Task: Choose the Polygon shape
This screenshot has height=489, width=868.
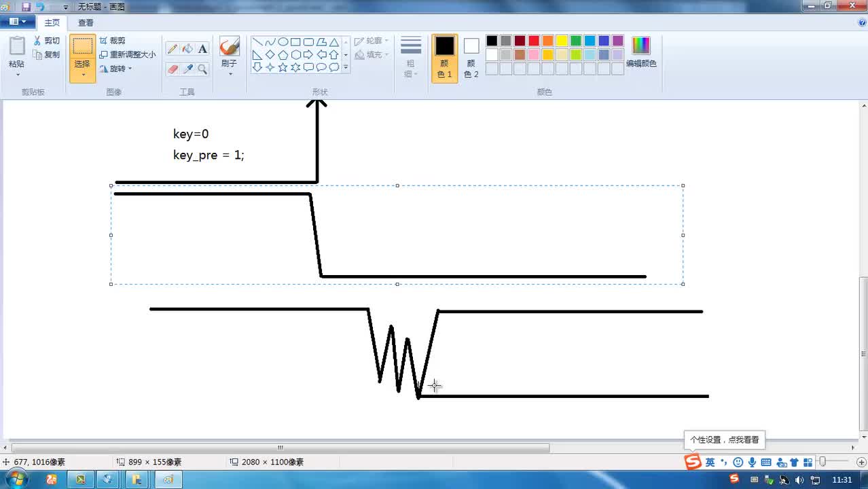Action: pyautogui.click(x=321, y=42)
